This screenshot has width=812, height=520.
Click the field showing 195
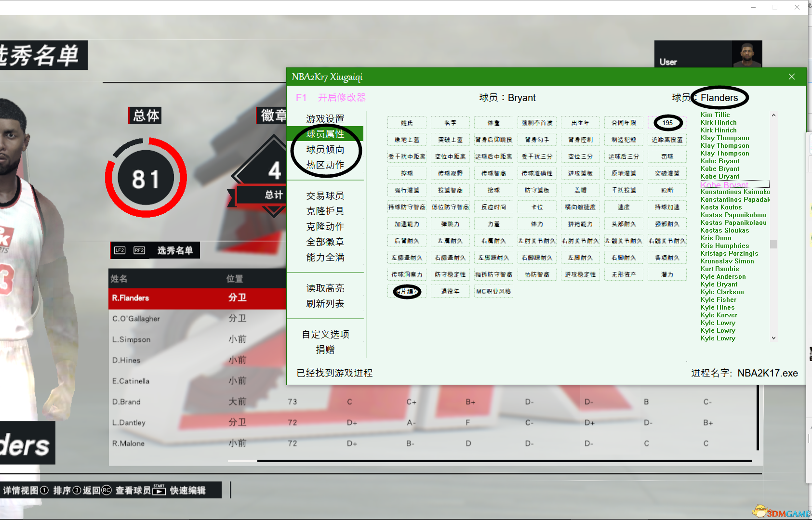pos(667,123)
